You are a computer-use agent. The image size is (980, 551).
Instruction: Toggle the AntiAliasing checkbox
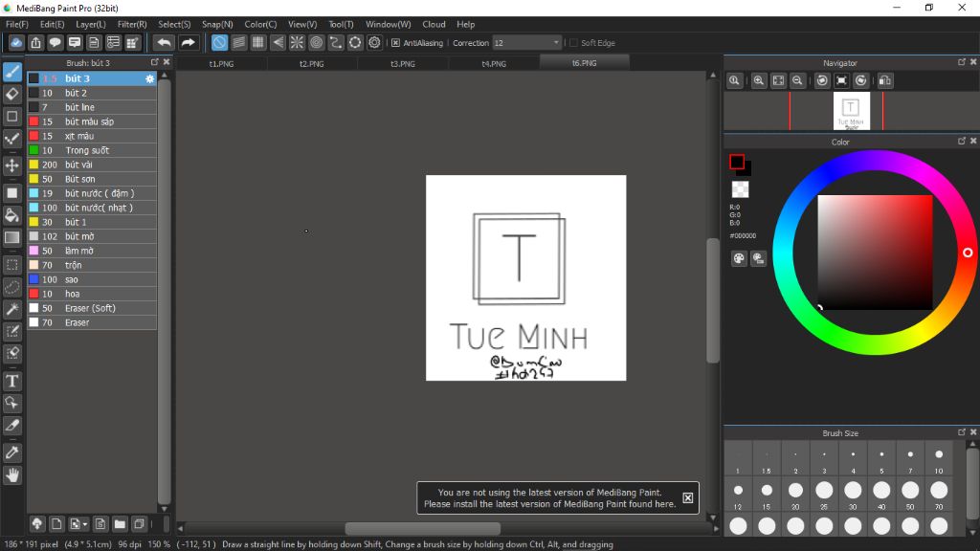click(x=395, y=42)
